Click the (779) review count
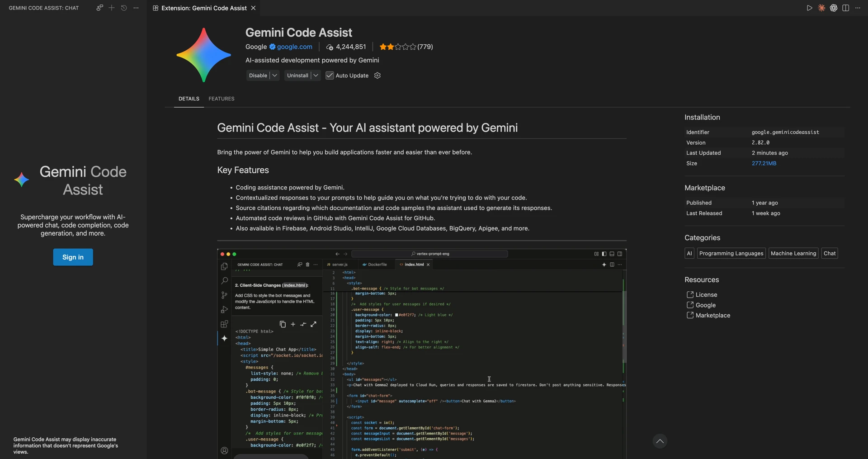 [425, 47]
